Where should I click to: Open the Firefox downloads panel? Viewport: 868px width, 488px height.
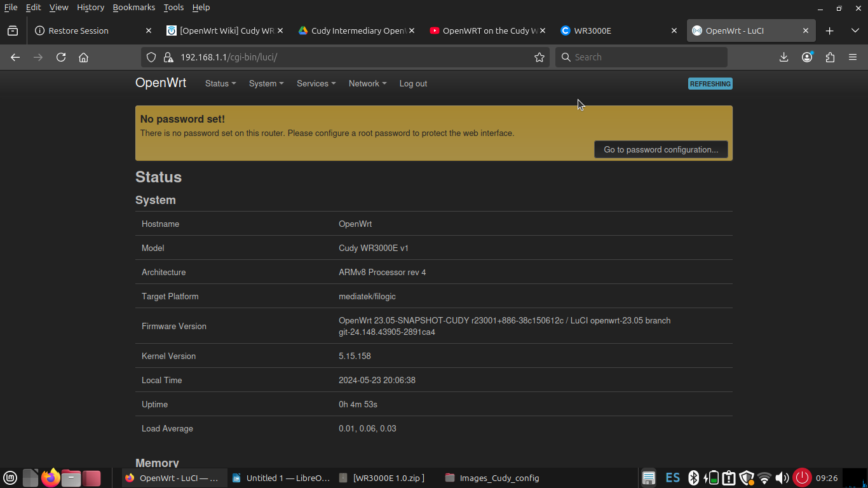pyautogui.click(x=783, y=57)
